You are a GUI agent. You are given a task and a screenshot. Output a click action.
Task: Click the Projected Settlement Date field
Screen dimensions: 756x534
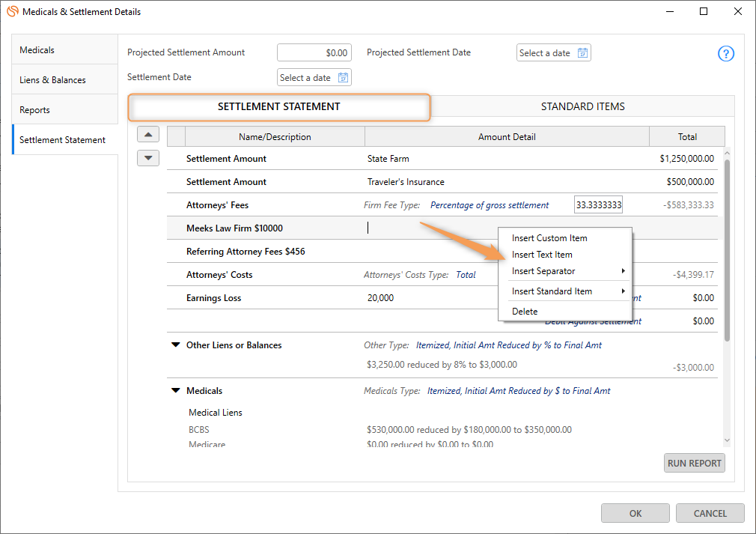[553, 53]
